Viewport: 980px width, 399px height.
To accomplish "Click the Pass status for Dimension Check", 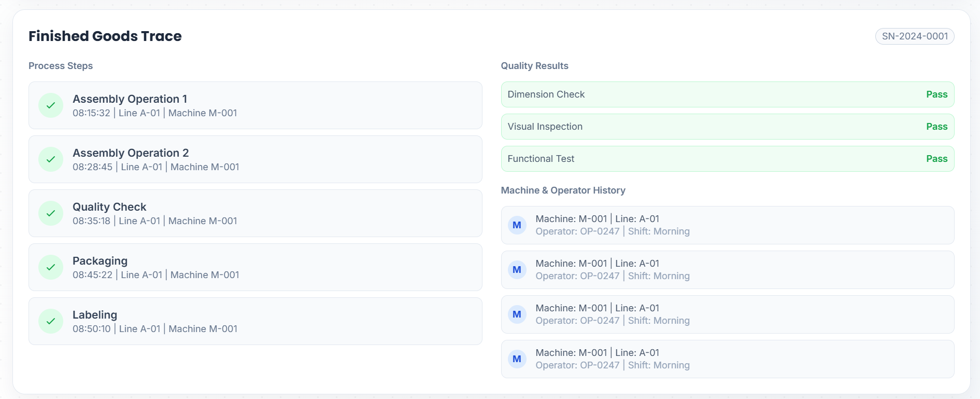I will click(x=936, y=94).
